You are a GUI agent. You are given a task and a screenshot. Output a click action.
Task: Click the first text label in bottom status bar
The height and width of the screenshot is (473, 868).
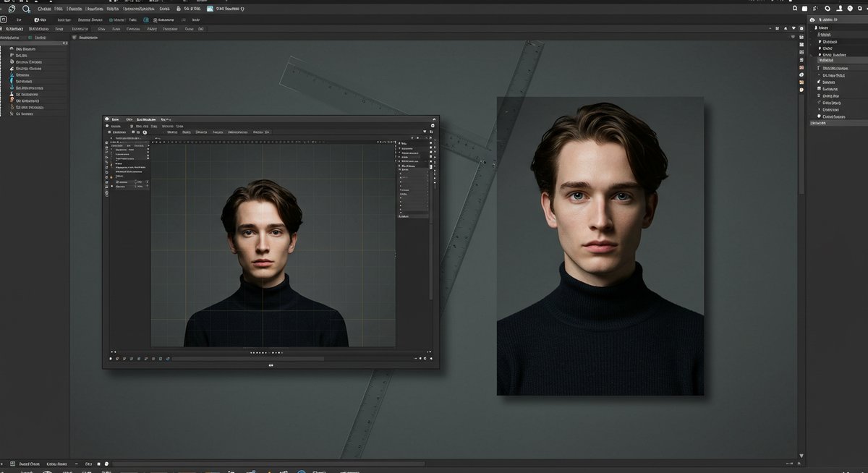coord(29,464)
